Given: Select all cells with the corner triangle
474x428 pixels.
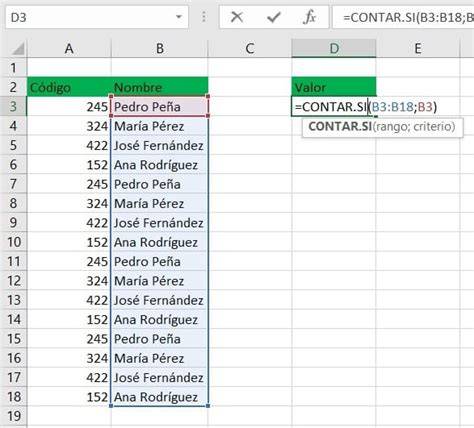Looking at the screenshot, I should pos(18,49).
